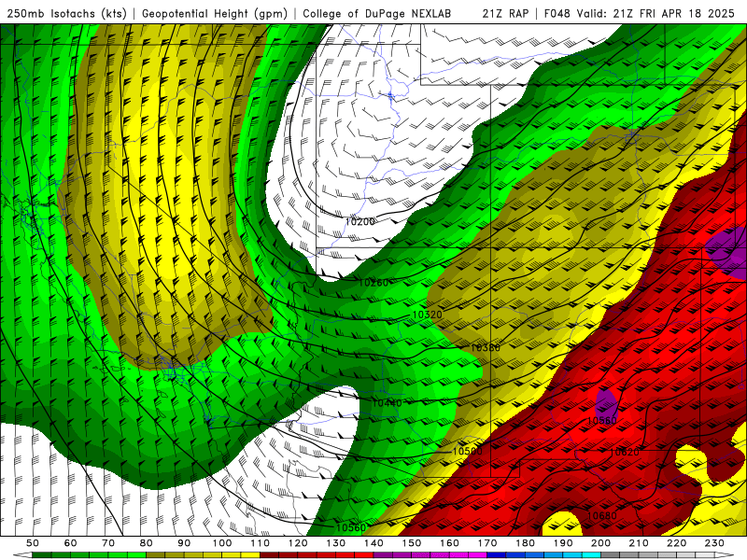Click legend value 170
The height and width of the screenshot is (560, 747).
click(x=487, y=543)
